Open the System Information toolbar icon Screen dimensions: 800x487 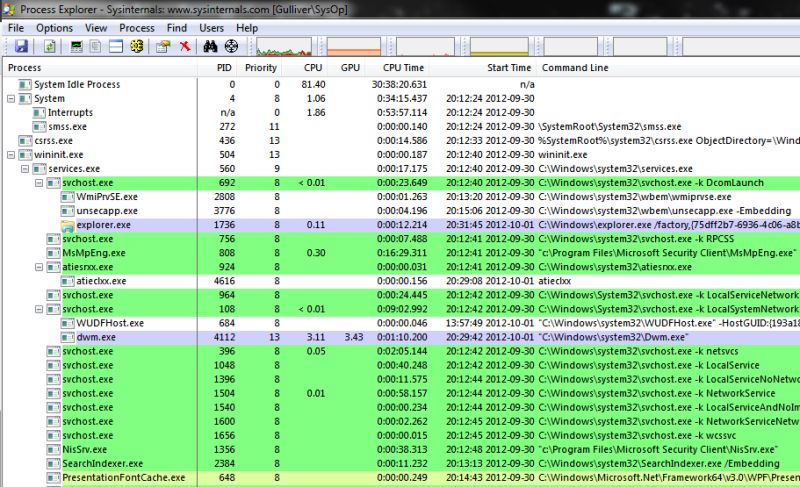76,46
